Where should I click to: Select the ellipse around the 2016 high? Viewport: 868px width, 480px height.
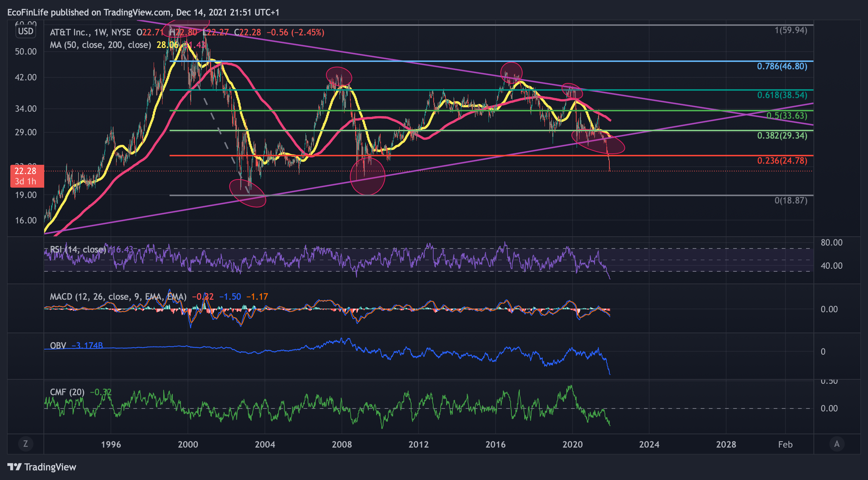(511, 72)
